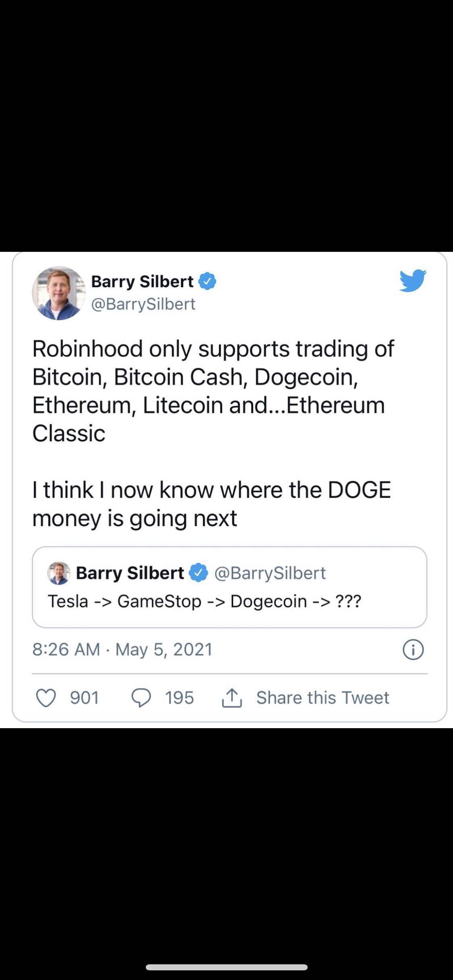Viewport: 453px width, 980px height.
Task: Open the quoted Tesla -> GameStop tweet text
Action: point(205,601)
